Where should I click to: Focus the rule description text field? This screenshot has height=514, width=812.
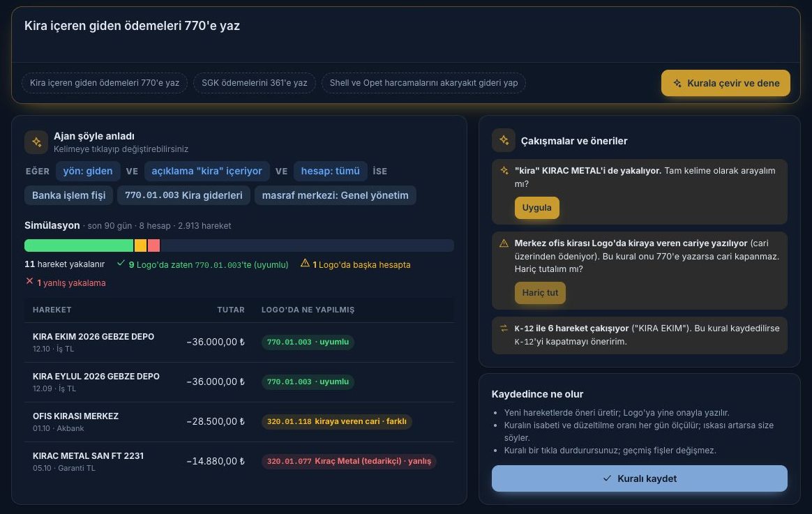(x=406, y=35)
